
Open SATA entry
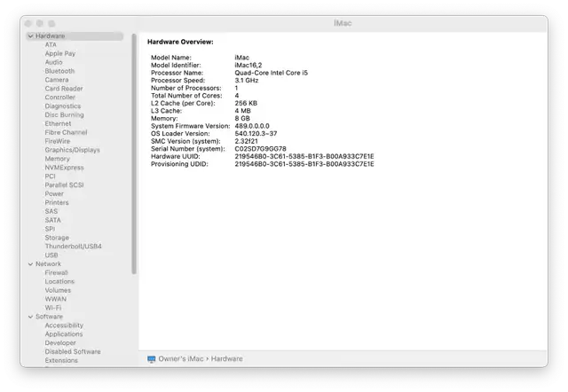tap(53, 220)
